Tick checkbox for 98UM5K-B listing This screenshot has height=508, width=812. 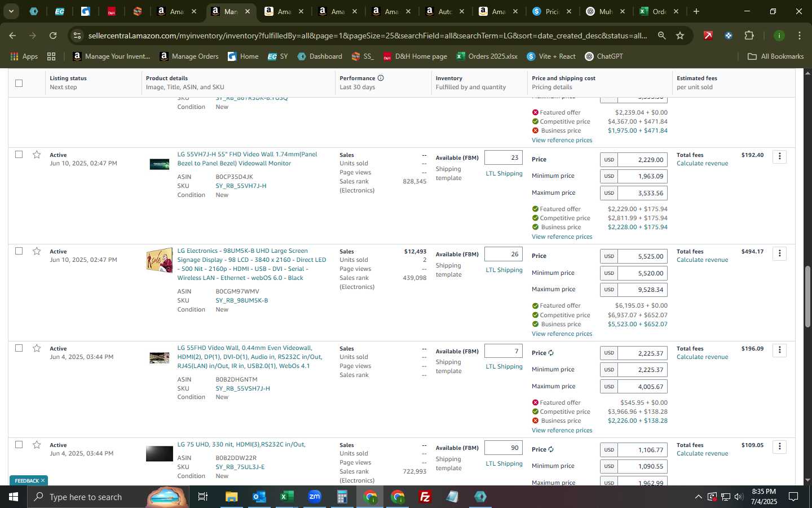[x=19, y=251]
